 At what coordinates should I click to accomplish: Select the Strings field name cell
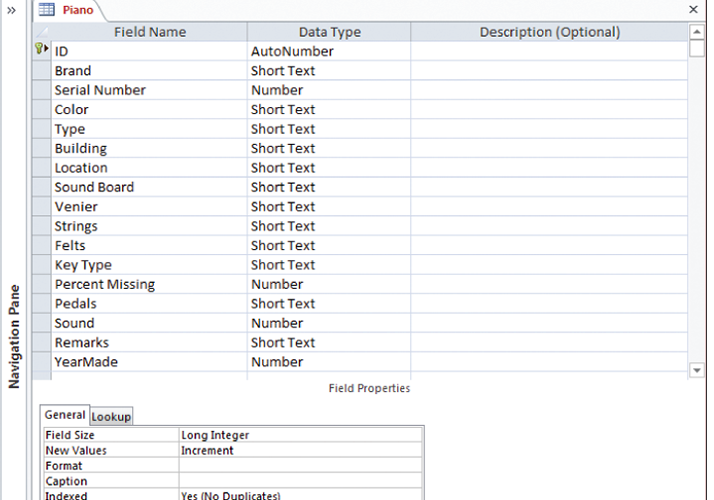tap(149, 226)
